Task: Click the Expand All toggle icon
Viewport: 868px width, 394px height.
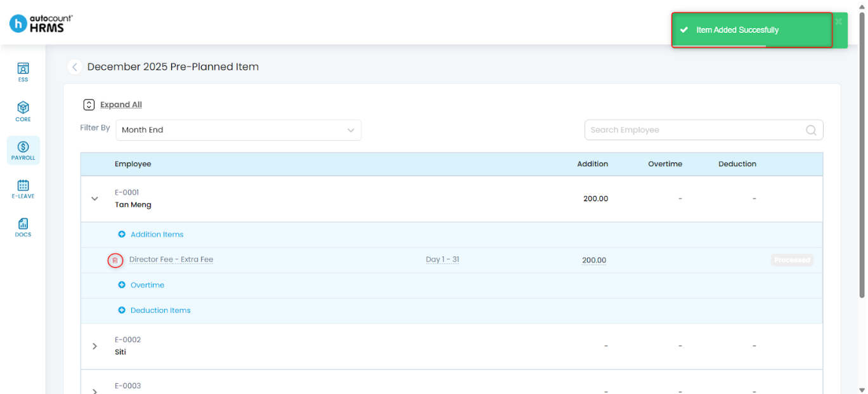Action: (x=89, y=105)
